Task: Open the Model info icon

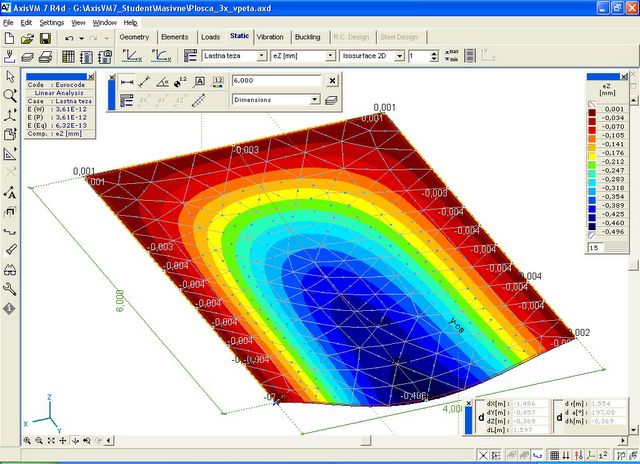Action: pyautogui.click(x=10, y=309)
